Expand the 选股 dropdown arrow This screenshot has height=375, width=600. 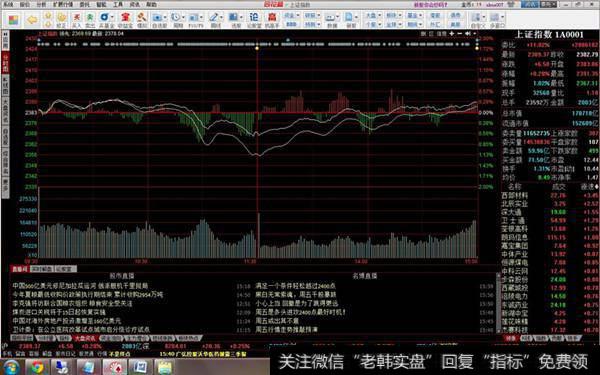(241, 17)
